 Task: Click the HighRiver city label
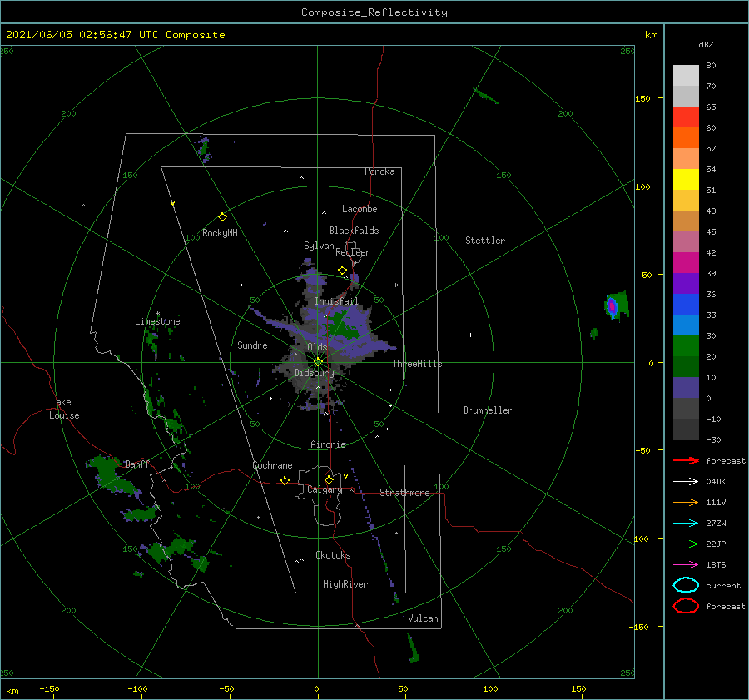coord(345,584)
